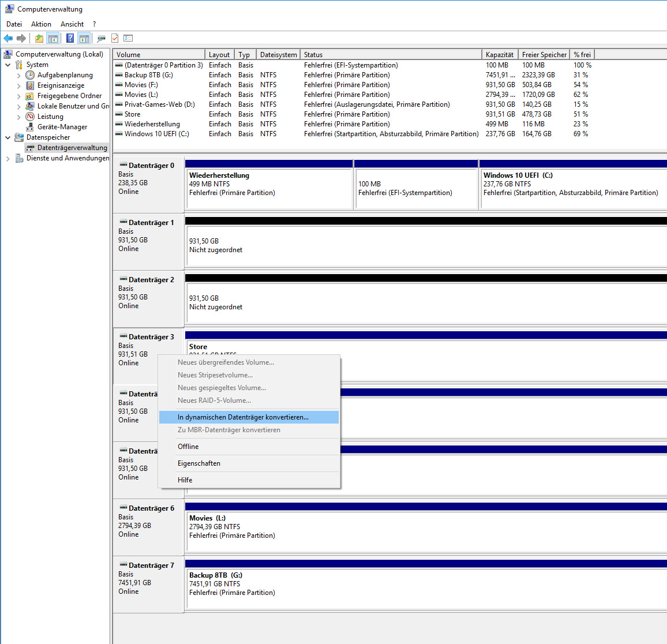Select Movies (L:) partition on Datenträger 6

(x=426, y=528)
